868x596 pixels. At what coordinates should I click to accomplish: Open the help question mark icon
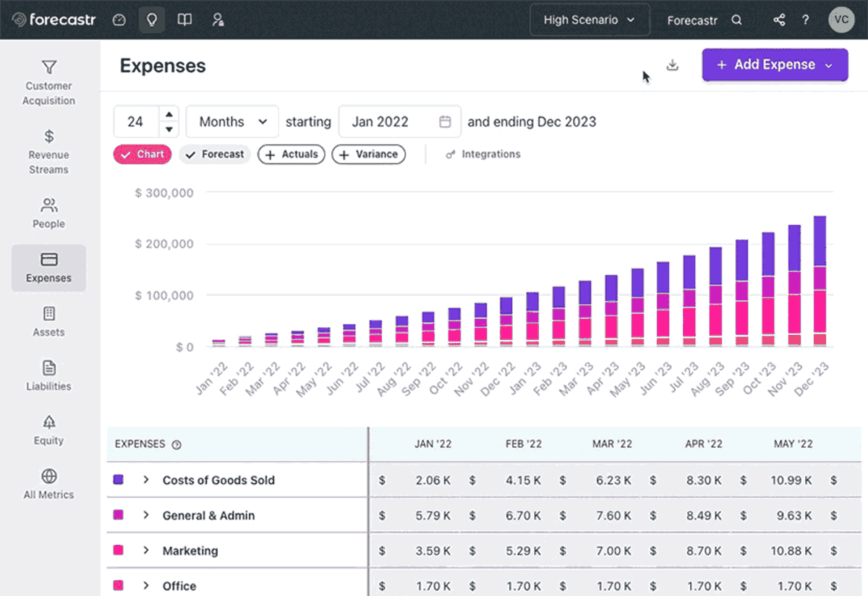[805, 20]
